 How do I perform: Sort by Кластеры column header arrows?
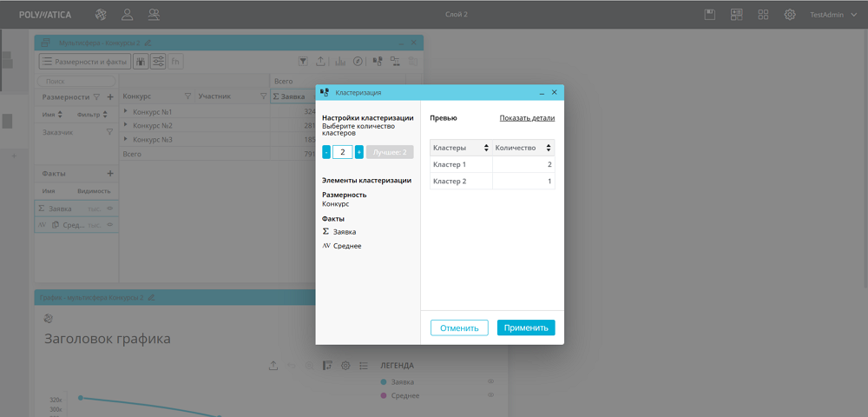486,148
